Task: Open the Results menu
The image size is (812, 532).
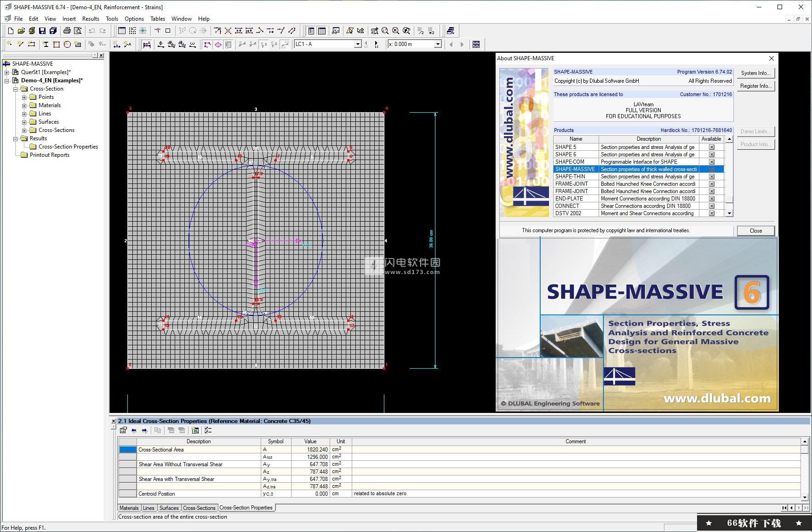Action: [x=91, y=19]
